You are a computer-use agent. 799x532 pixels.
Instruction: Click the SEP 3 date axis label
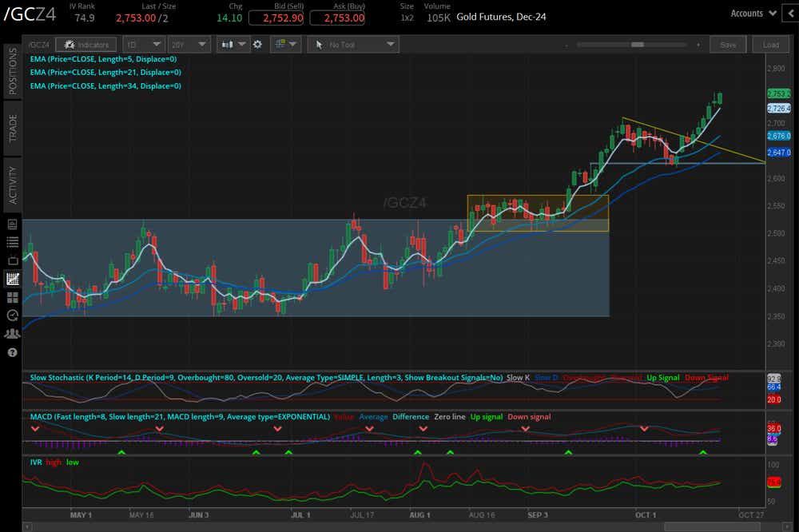[538, 515]
